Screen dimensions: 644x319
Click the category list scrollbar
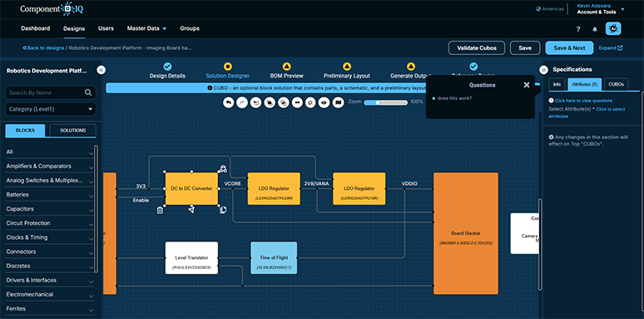click(97, 208)
